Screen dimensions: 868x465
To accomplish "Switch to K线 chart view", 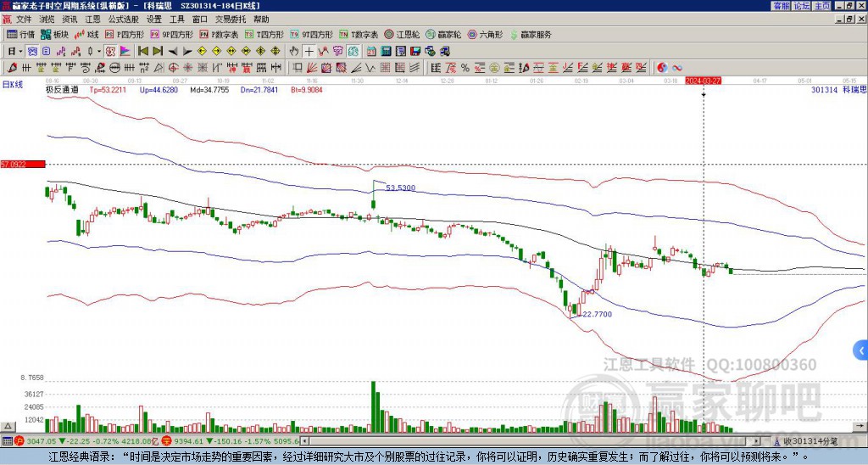I will tap(87, 34).
